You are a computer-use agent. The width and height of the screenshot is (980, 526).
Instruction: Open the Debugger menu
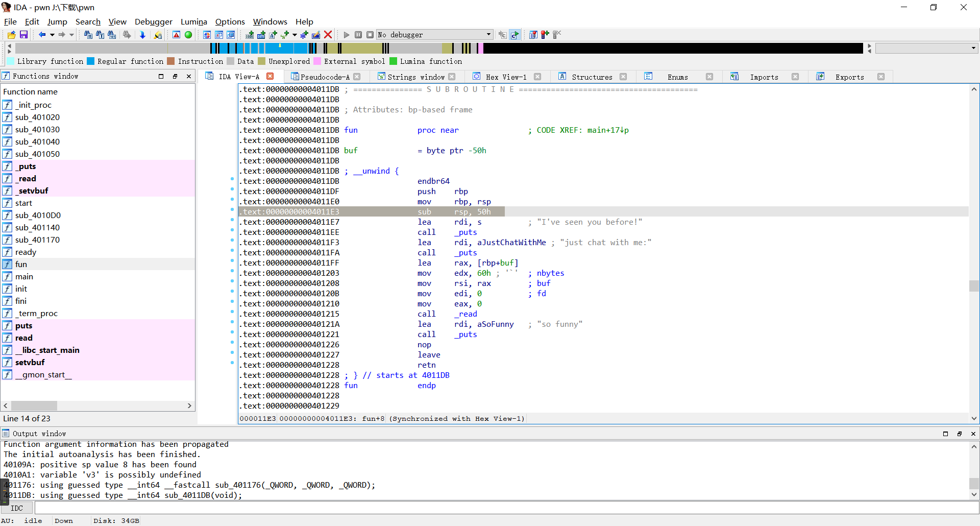153,21
